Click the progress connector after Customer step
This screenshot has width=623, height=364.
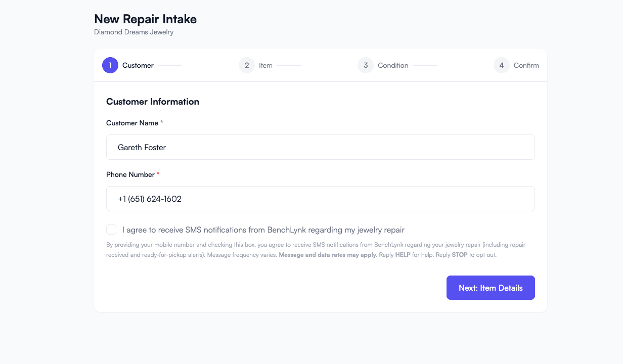click(169, 65)
